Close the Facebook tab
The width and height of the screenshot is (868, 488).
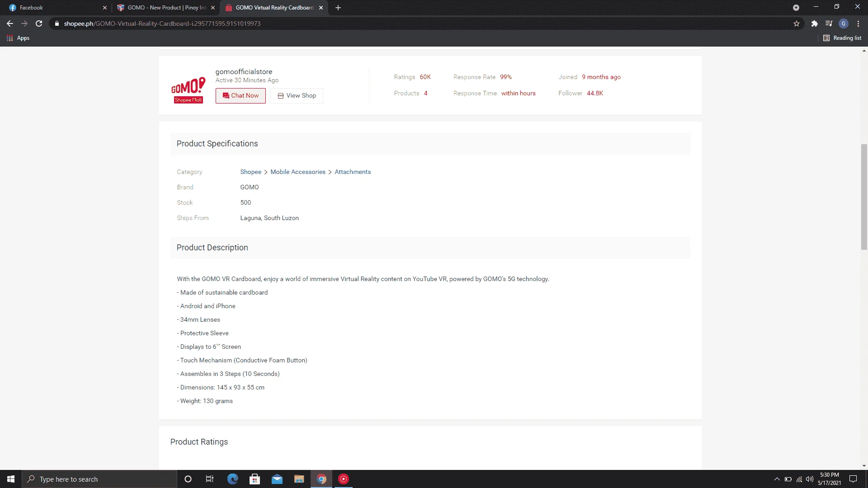tap(104, 8)
